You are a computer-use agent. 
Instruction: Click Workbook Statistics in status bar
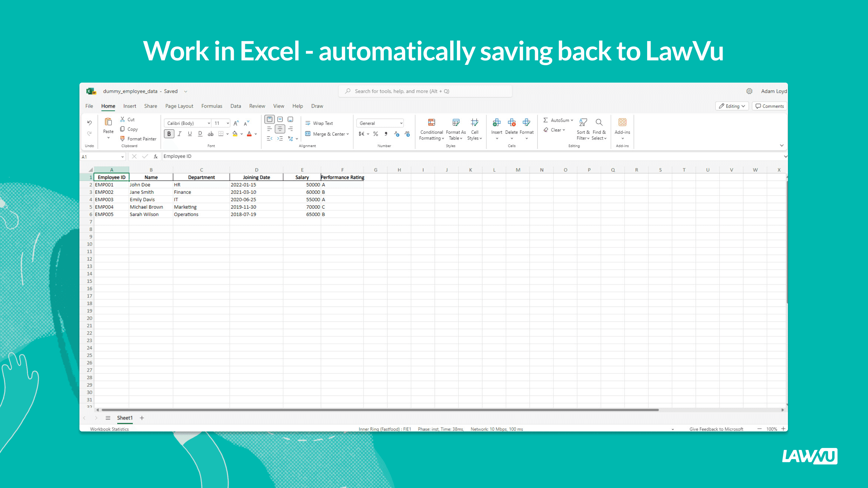(x=109, y=429)
